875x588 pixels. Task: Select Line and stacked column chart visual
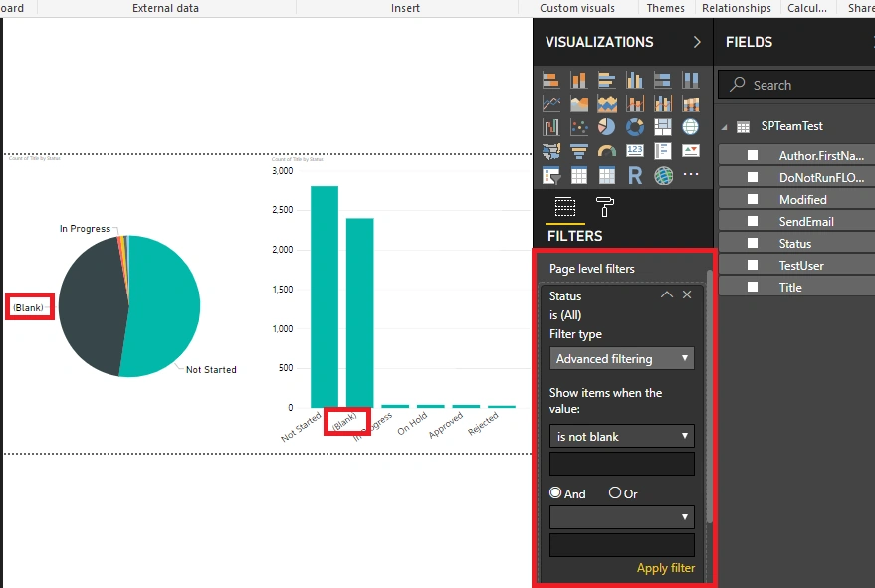tap(634, 103)
